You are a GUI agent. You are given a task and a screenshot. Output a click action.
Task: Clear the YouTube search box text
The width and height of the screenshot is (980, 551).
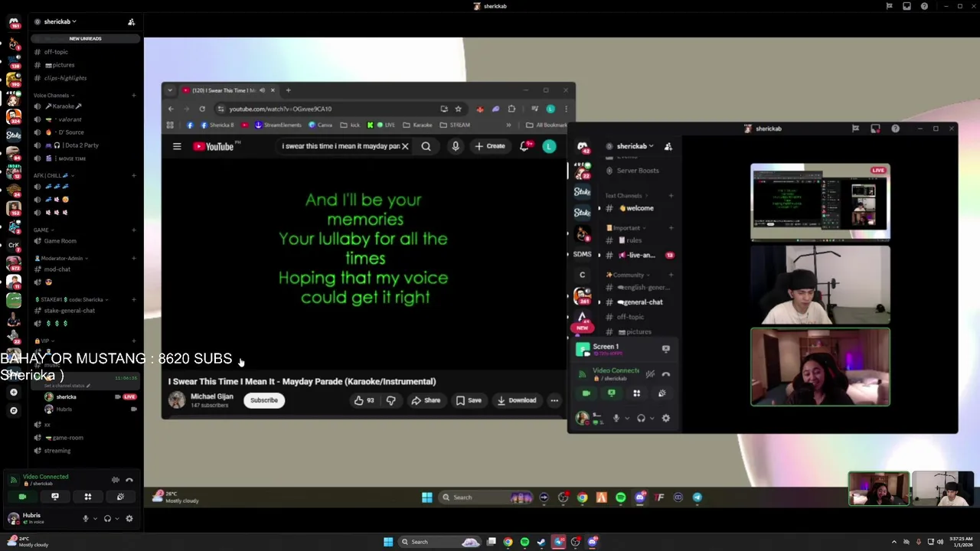405,146
